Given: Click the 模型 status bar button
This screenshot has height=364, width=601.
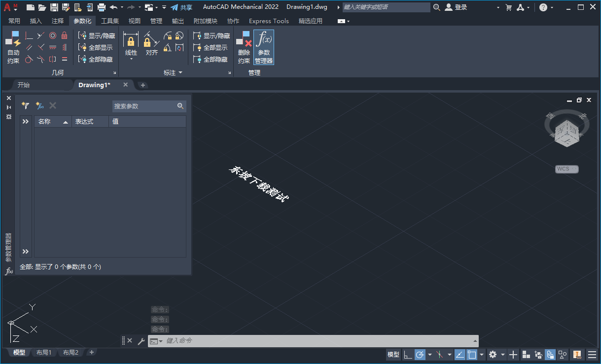Looking at the screenshot, I should (x=393, y=355).
